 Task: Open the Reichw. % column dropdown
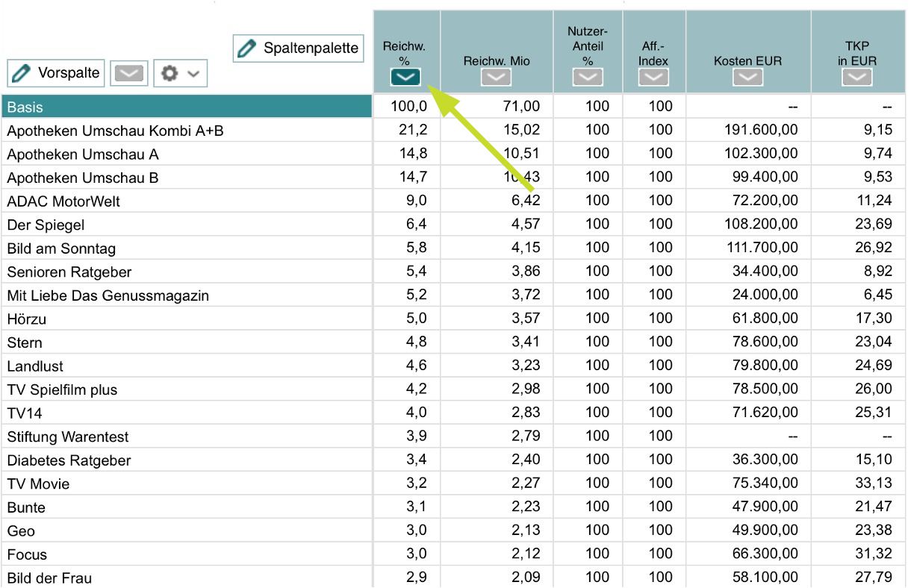[x=405, y=78]
